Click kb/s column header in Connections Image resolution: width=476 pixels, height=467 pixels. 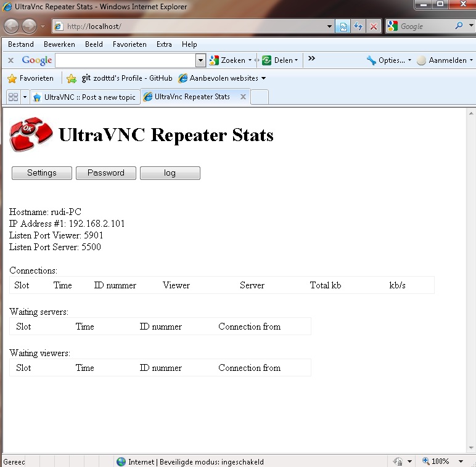[397, 285]
